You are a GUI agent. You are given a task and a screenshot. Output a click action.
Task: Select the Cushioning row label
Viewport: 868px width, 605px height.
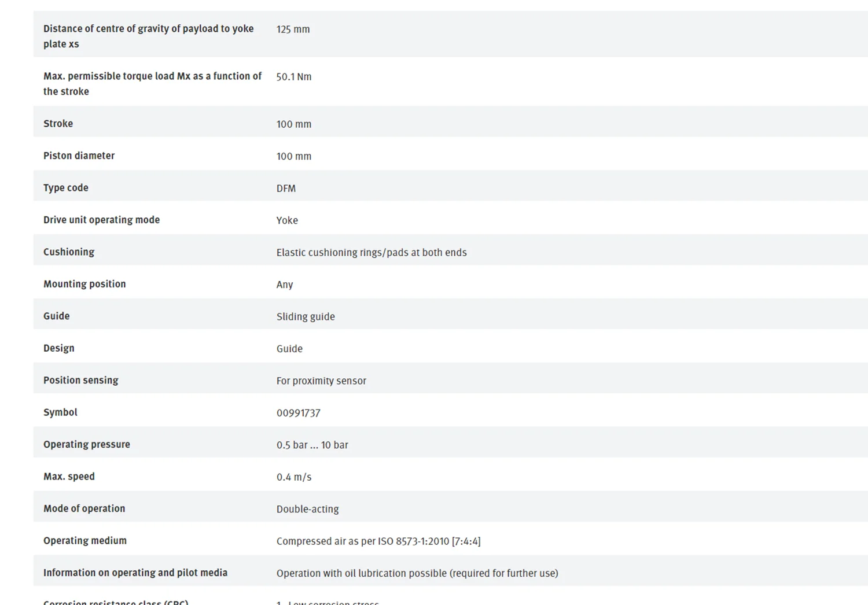coord(69,252)
